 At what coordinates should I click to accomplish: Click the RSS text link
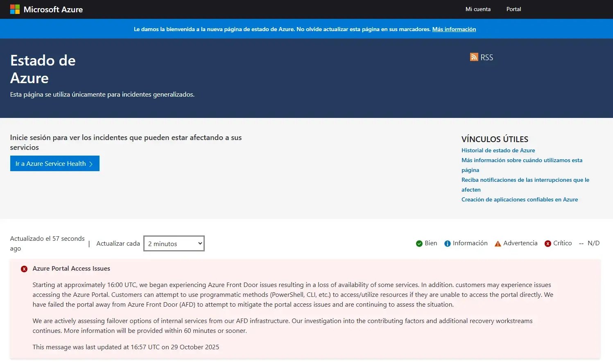[486, 57]
